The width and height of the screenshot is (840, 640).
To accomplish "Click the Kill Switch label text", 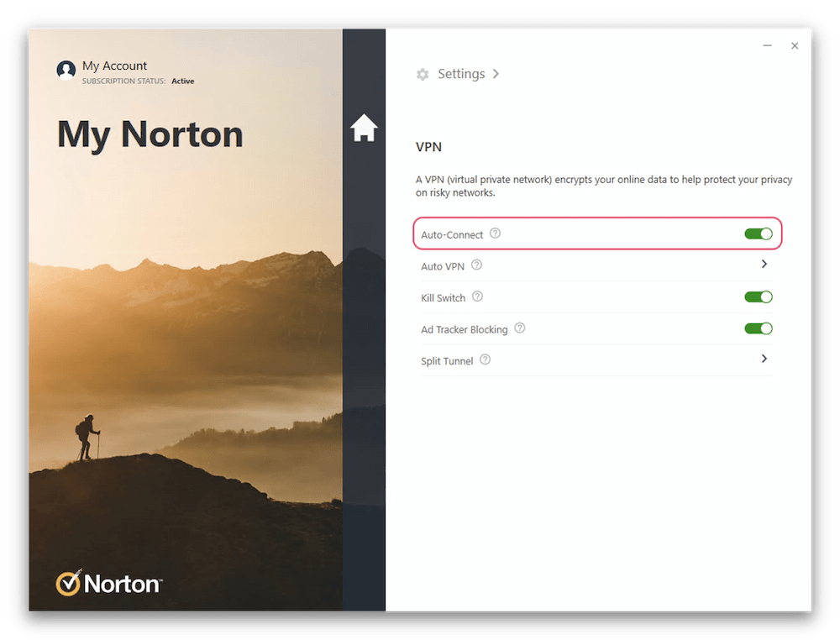I will [x=443, y=298].
